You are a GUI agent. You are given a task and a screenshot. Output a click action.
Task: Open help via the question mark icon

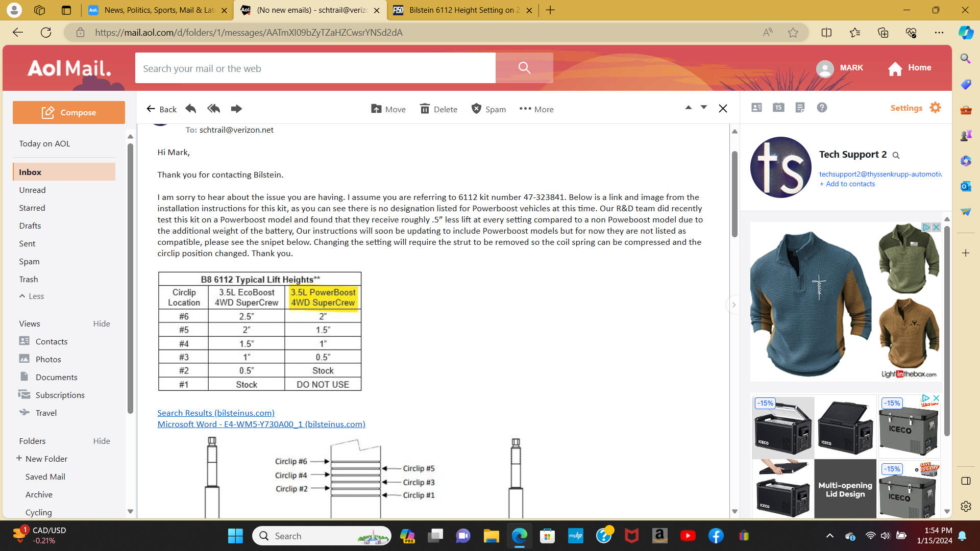pyautogui.click(x=822, y=108)
